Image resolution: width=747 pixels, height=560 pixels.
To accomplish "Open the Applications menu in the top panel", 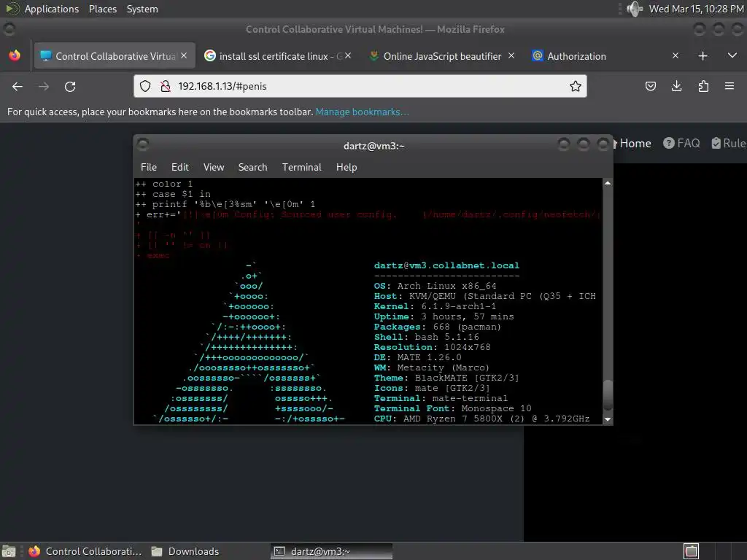I will pos(52,9).
